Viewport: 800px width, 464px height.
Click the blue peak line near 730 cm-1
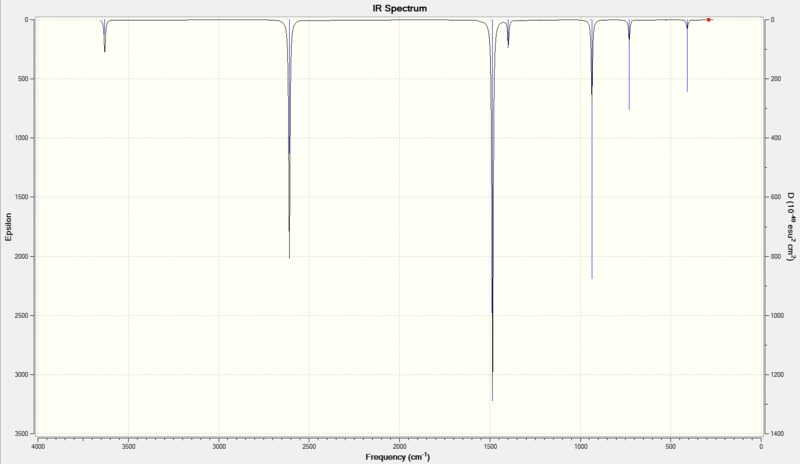point(629,64)
